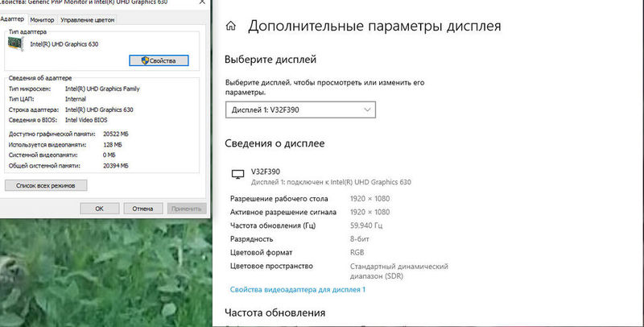Open the Дисплей 1: V32F390 dropdown
The width and height of the screenshot is (644, 327).
tap(299, 109)
